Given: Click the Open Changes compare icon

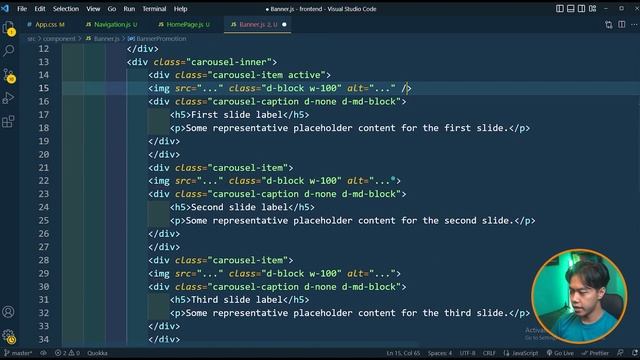Looking at the screenshot, I should click(609, 24).
